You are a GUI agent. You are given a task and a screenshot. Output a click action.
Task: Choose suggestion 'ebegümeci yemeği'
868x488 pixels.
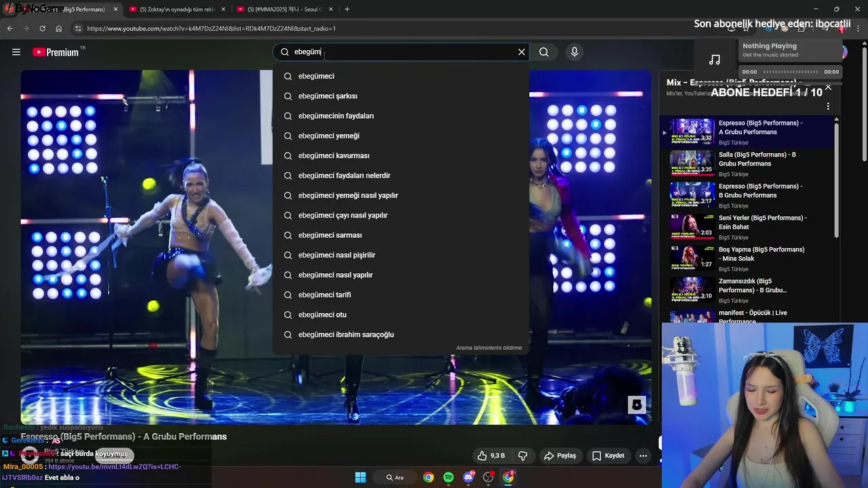pos(401,136)
